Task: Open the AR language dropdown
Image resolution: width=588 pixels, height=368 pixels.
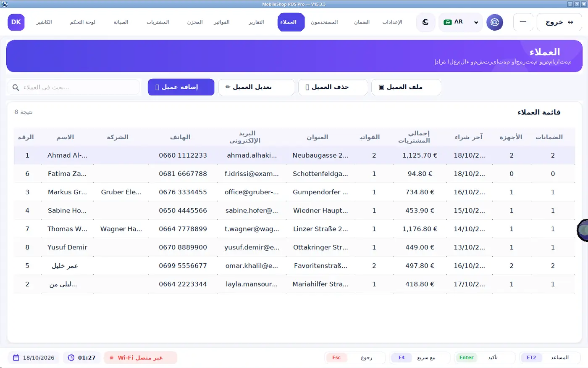Action: point(460,22)
